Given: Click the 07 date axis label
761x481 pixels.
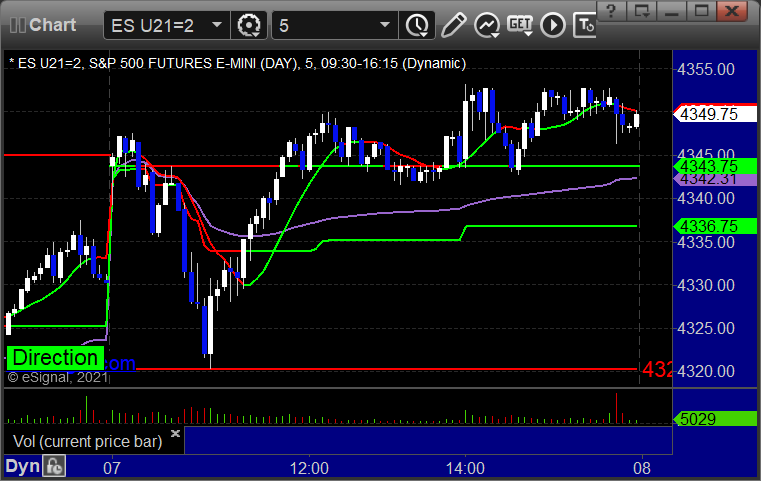Looking at the screenshot, I should [112, 469].
